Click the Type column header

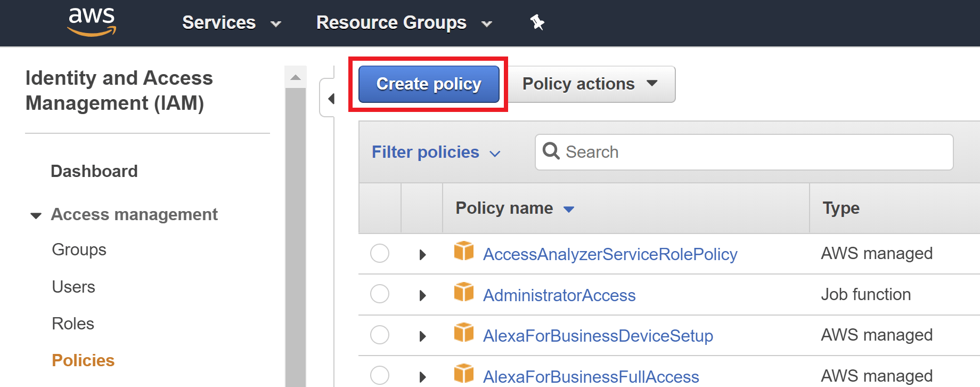tap(841, 208)
